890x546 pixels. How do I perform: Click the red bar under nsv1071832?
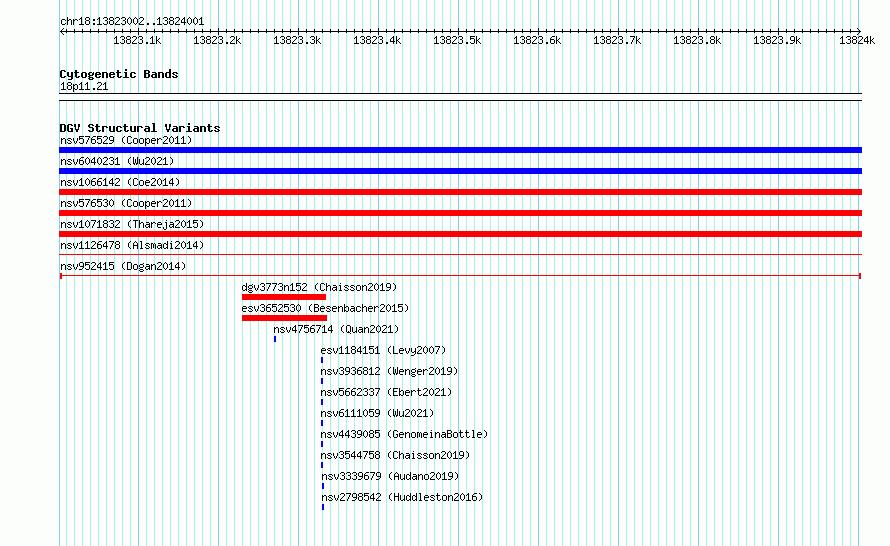pos(460,234)
